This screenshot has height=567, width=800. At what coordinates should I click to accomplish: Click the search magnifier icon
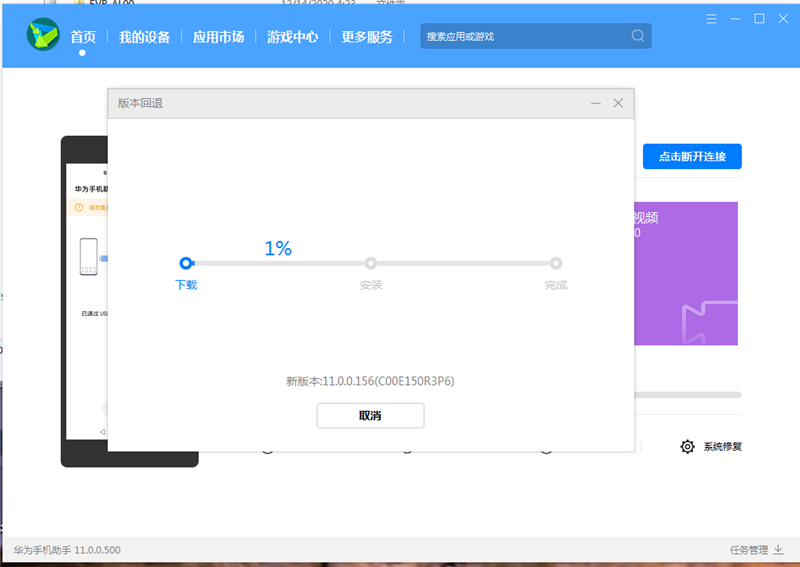click(x=638, y=36)
